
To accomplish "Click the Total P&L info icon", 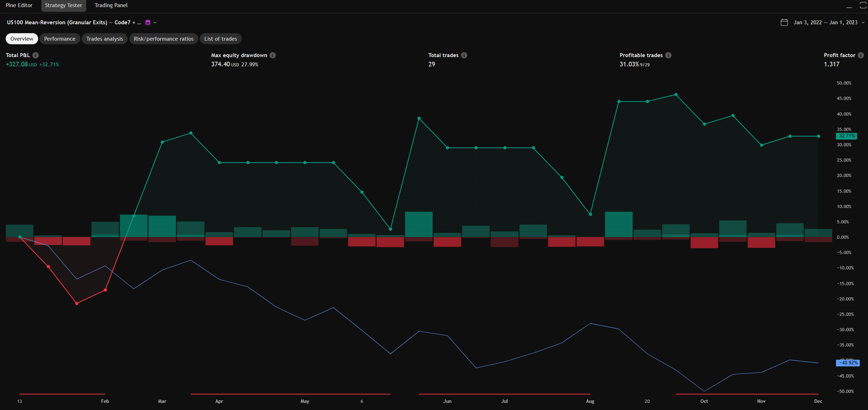I will point(36,55).
